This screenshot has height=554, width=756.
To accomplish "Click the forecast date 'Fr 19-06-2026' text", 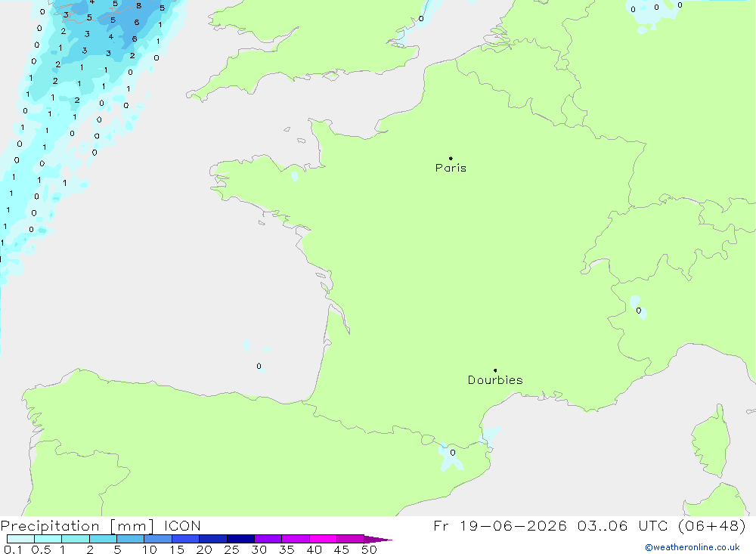I will click(x=500, y=525).
